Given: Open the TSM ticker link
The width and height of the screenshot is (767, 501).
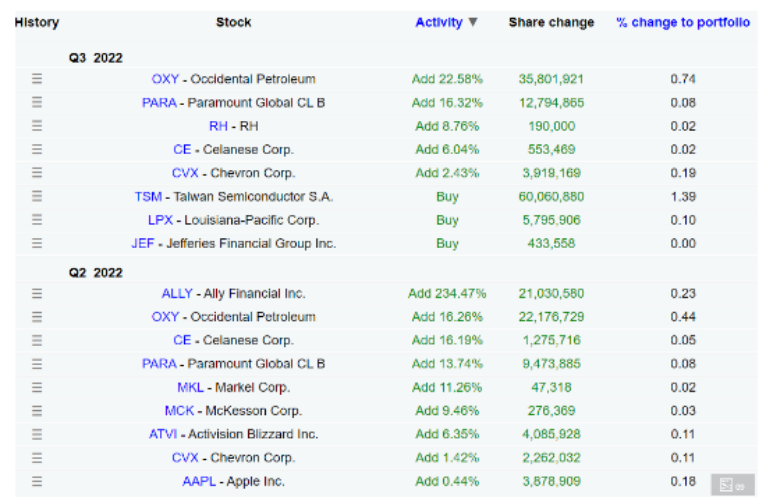Looking at the screenshot, I should click(x=148, y=196).
